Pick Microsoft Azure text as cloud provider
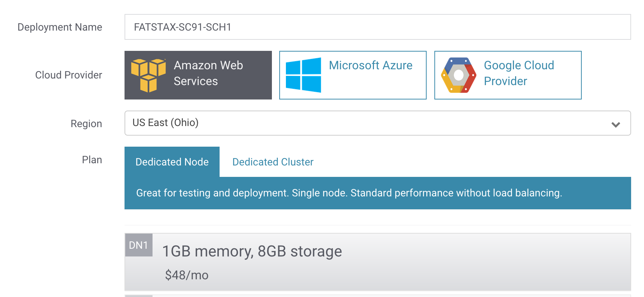The image size is (644, 297). 370,66
